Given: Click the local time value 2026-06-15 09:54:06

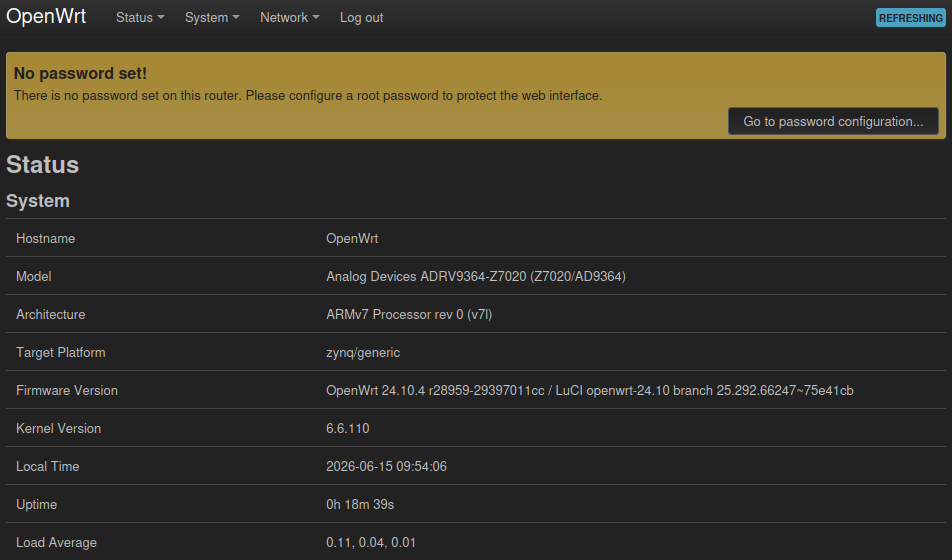Looking at the screenshot, I should (x=386, y=466).
